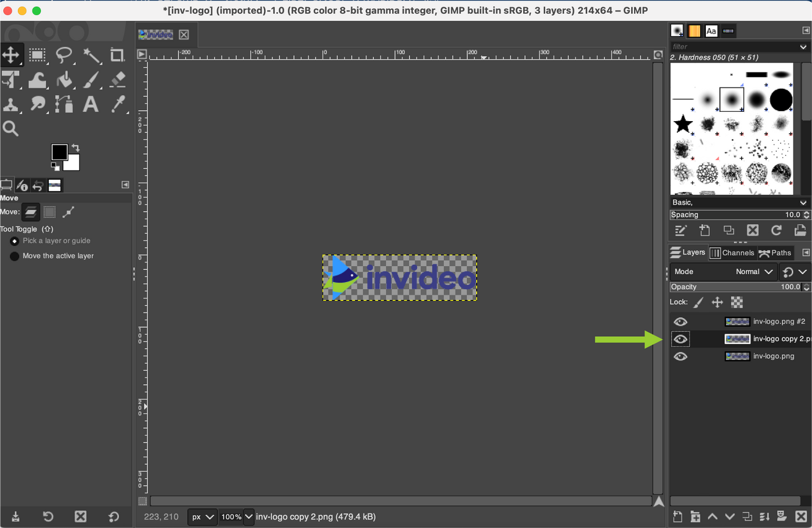Open the Basic brush tag dropdown
The width and height of the screenshot is (812, 528).
(739, 202)
